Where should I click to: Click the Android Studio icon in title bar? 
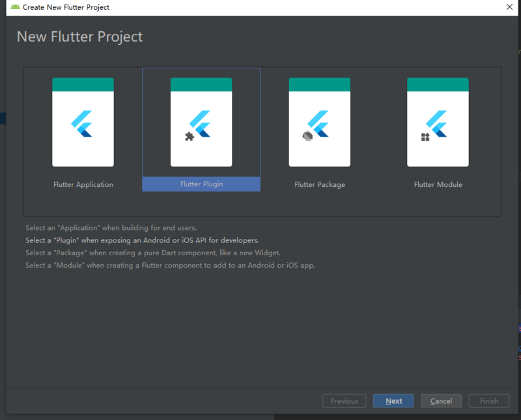(14, 7)
